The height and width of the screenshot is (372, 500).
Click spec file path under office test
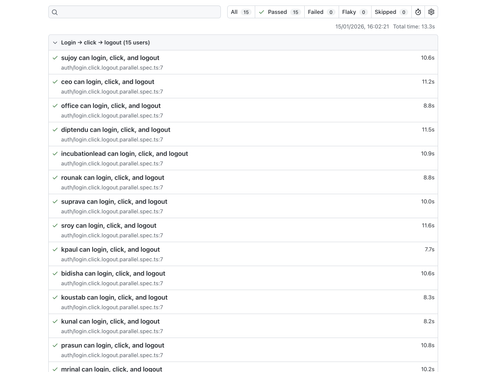[112, 116]
